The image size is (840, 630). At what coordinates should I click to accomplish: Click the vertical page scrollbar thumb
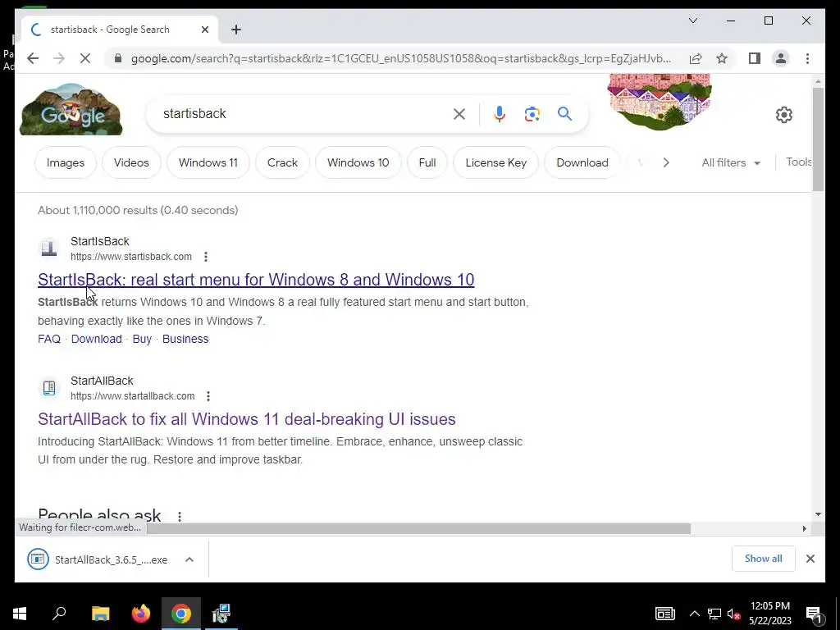point(818,139)
